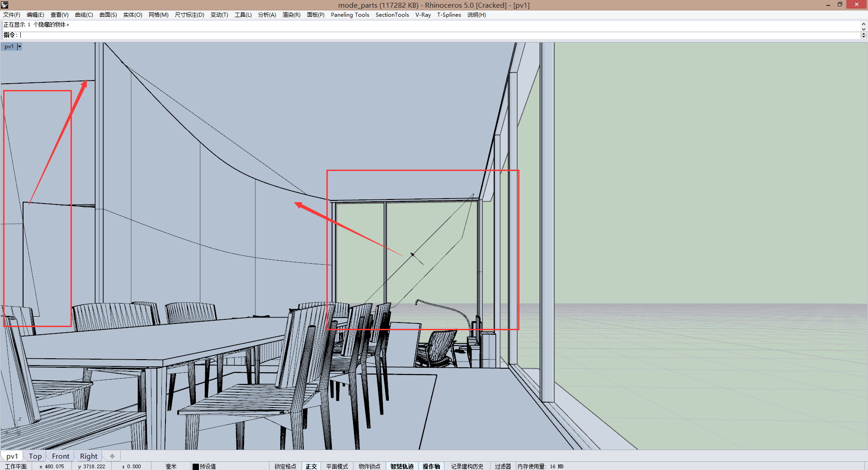Screen dimensions: 868x470
Task: Toggle 操作轴 gumball
Action: [431, 466]
